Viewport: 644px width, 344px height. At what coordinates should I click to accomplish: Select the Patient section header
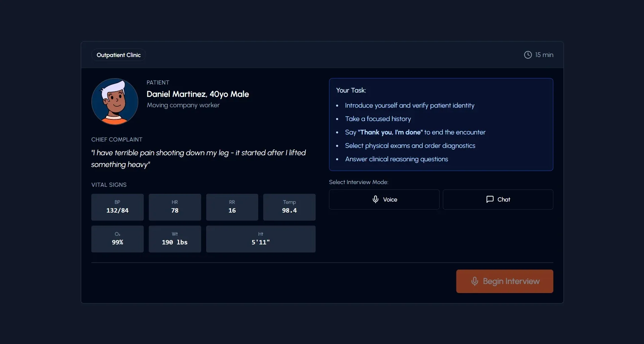158,82
